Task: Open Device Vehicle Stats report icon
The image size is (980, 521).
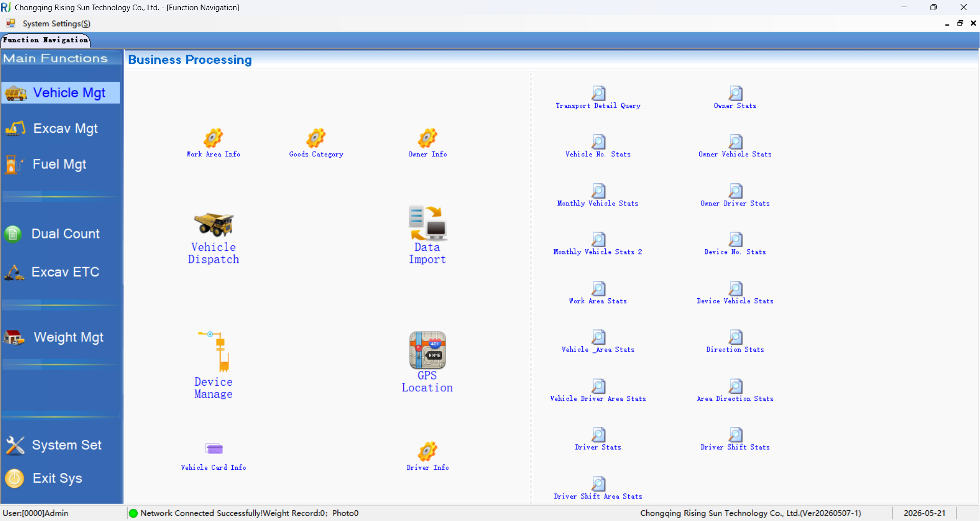Action: coord(736,289)
